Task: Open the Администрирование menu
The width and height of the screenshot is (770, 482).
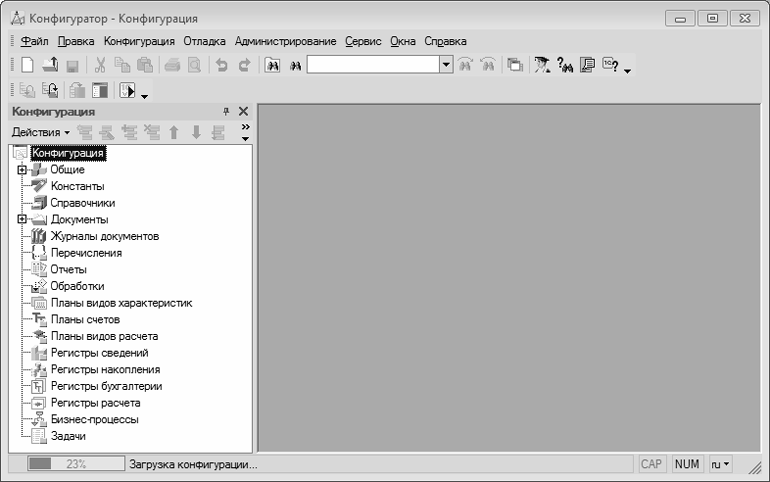Action: click(285, 41)
